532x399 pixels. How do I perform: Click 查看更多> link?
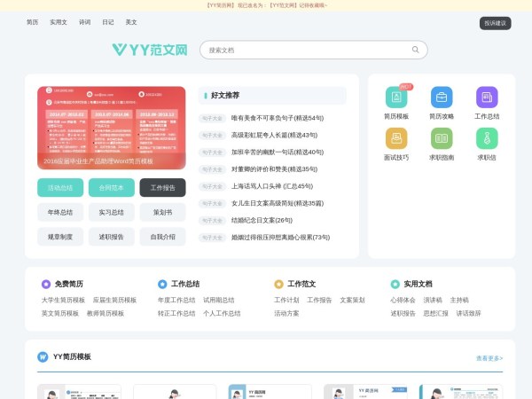(x=489, y=358)
